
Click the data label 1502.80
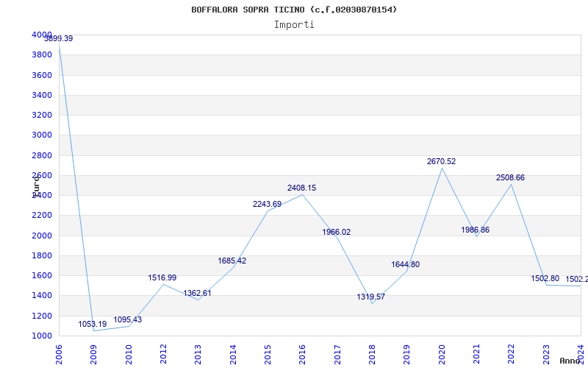point(545,279)
